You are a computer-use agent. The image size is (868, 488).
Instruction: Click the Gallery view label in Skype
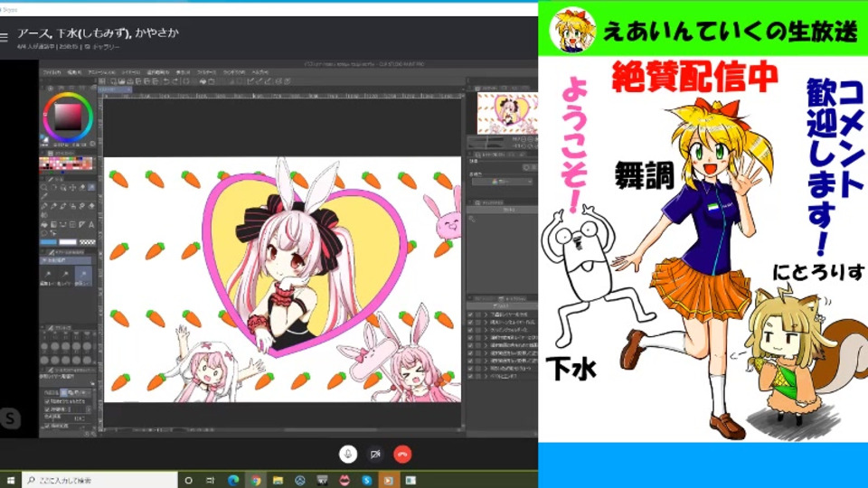click(105, 47)
